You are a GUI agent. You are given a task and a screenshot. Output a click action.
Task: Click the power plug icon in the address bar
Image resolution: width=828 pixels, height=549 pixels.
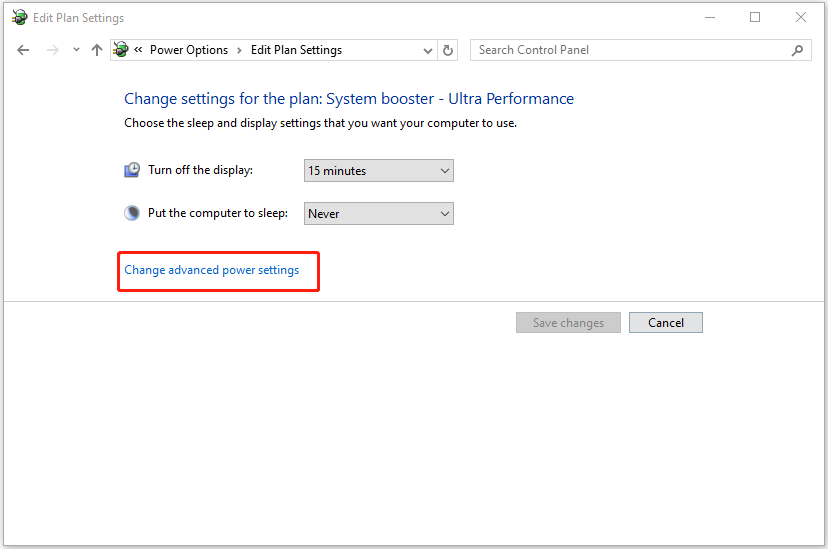(121, 50)
